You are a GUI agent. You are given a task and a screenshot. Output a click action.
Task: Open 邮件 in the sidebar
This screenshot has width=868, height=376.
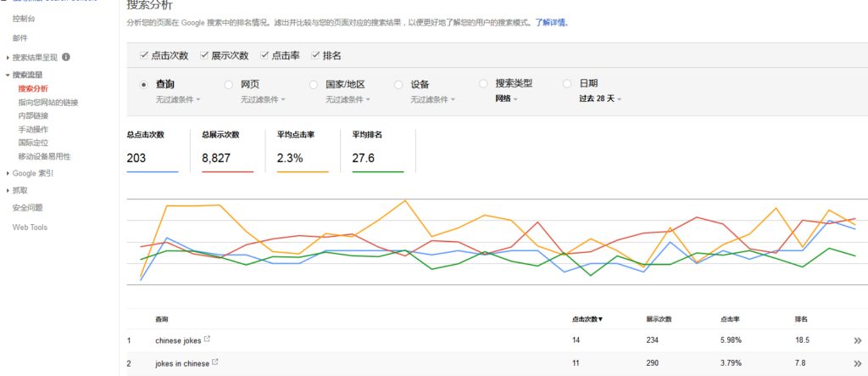[20, 38]
